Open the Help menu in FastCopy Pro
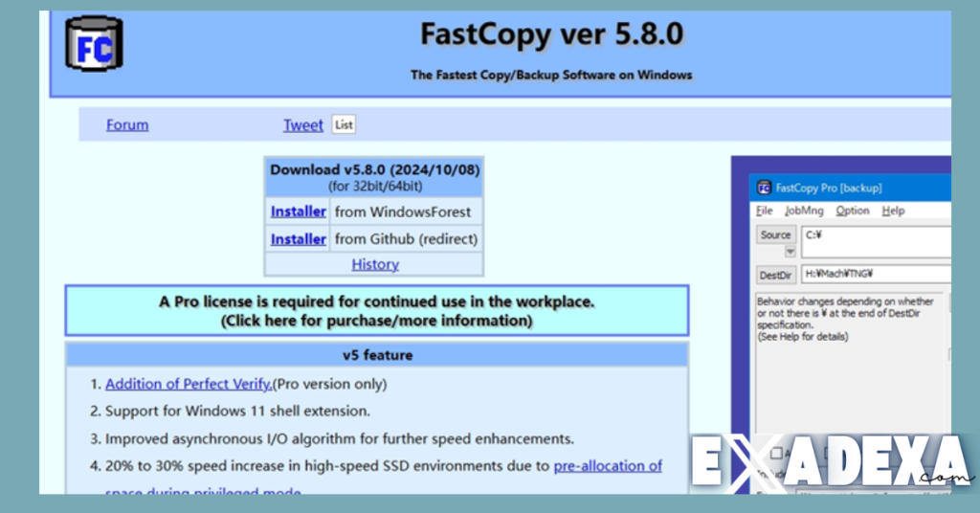Viewport: 980px width, 513px height. click(x=893, y=211)
